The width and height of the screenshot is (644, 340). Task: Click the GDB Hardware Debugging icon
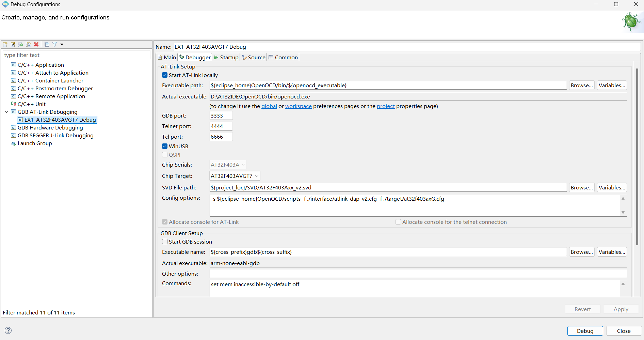14,127
